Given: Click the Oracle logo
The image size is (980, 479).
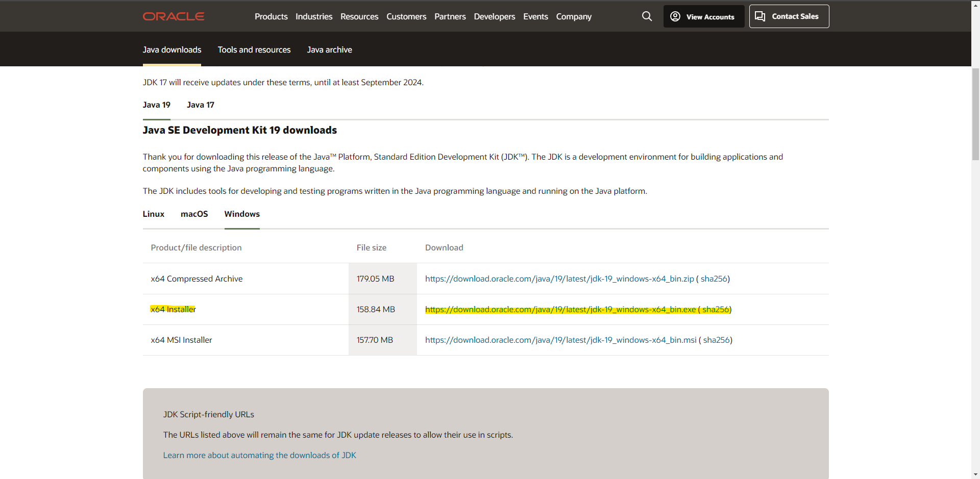Looking at the screenshot, I should pos(174,16).
